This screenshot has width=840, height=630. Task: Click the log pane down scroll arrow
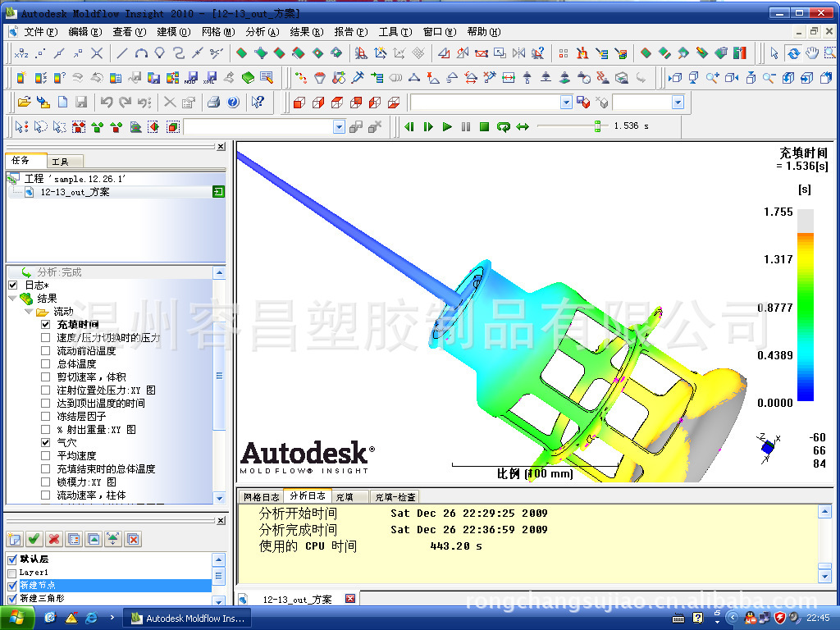click(x=824, y=577)
